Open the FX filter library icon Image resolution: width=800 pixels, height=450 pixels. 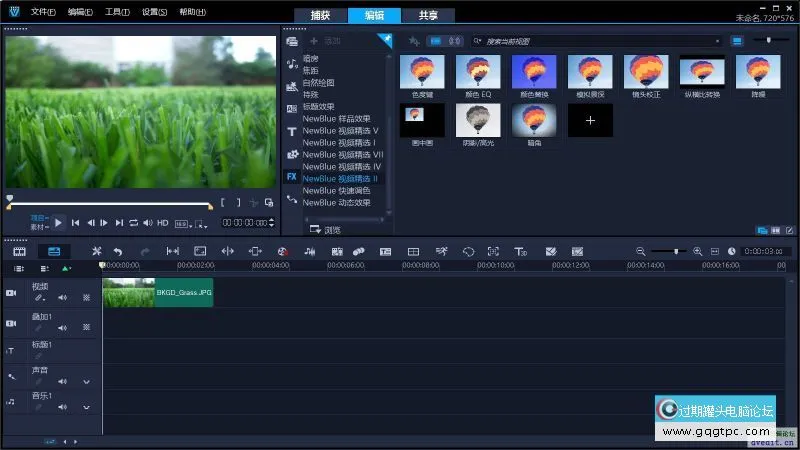click(291, 176)
